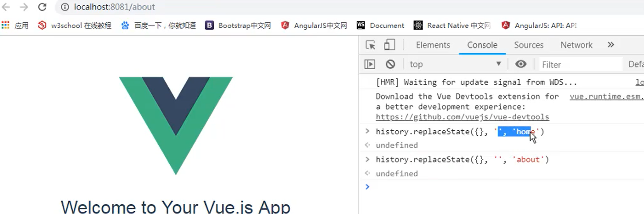Open the React Native bookmark
This screenshot has width=644, height=214.
452,26
